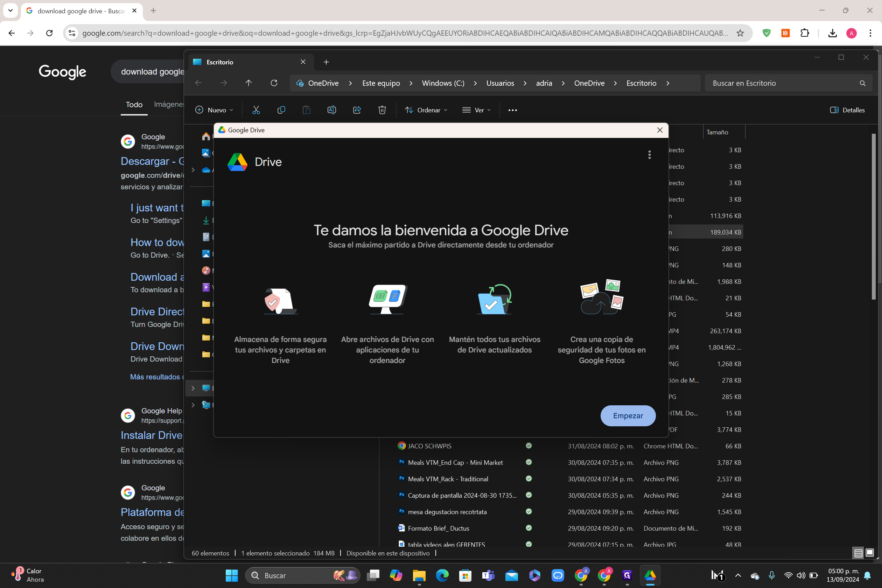
Task: Open the Ver dropdown in File Explorer
Action: 476,110
